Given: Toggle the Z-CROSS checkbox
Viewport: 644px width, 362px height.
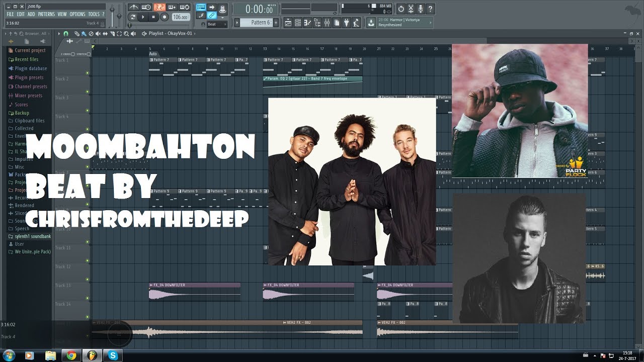Looking at the screenshot, I should pyautogui.click(x=73, y=54).
